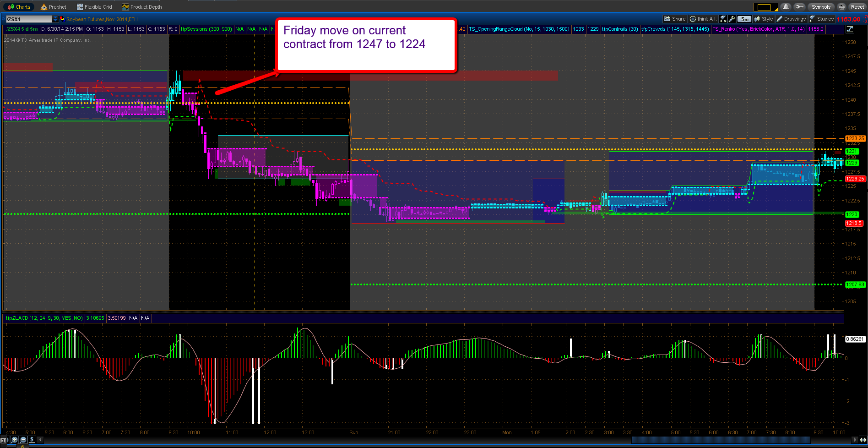Click the 1231 green price bubble

pos(852,151)
